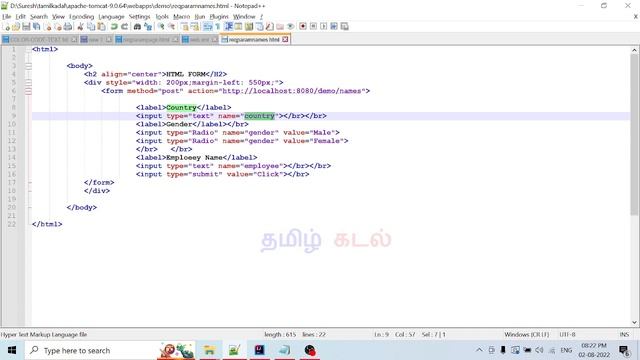Click the Close document toolbar icon
Screen dimensions: 640x360
pyautogui.click(x=48, y=27)
